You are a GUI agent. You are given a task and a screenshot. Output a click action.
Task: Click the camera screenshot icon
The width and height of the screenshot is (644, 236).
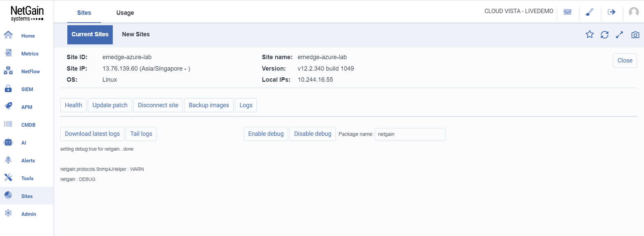pos(635,35)
